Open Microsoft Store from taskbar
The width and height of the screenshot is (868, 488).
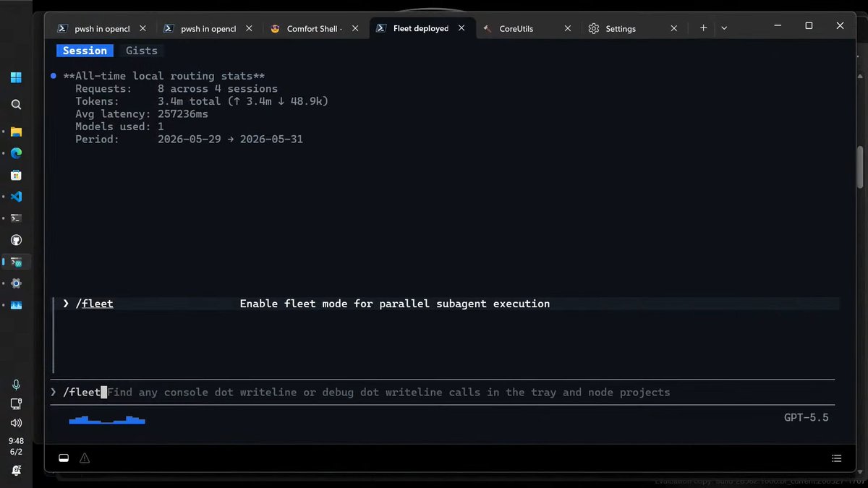16,175
